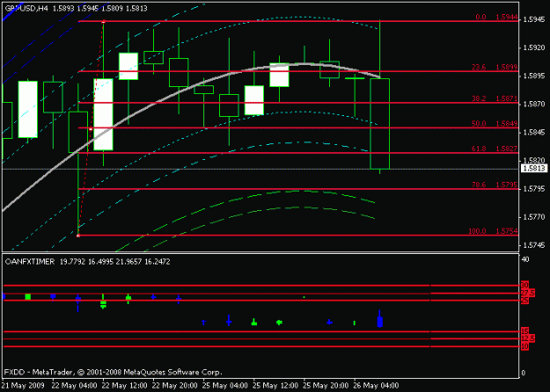Select the 38.2 Fibonacci label 1.5871
This screenshot has width=550, height=392.
tap(495, 98)
